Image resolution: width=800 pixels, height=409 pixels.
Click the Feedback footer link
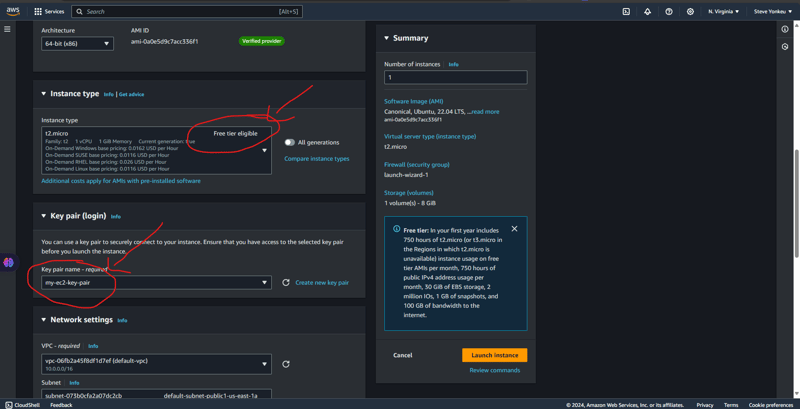tap(61, 405)
